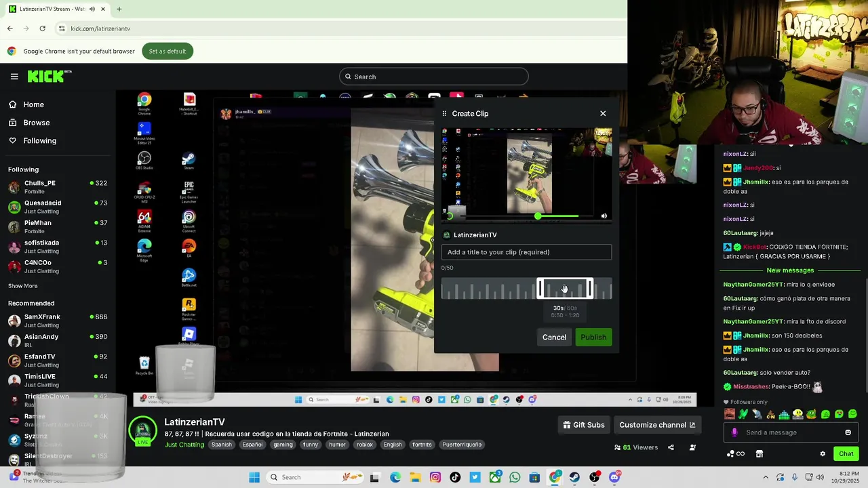This screenshot has width=868, height=488.
Task: Open AsianAndy recommended channel
Action: [x=58, y=340]
